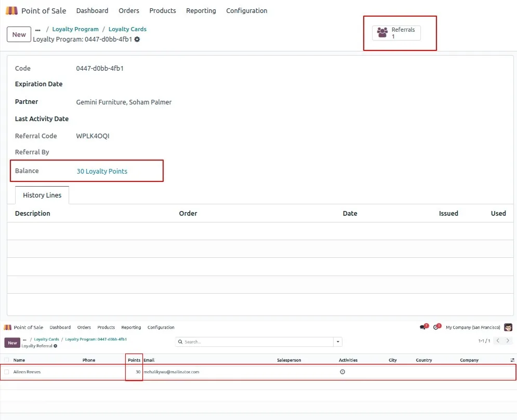Tick the checkbox for Aileen Reeves row
Screen dimensions: 517x420
pyautogui.click(x=7, y=372)
